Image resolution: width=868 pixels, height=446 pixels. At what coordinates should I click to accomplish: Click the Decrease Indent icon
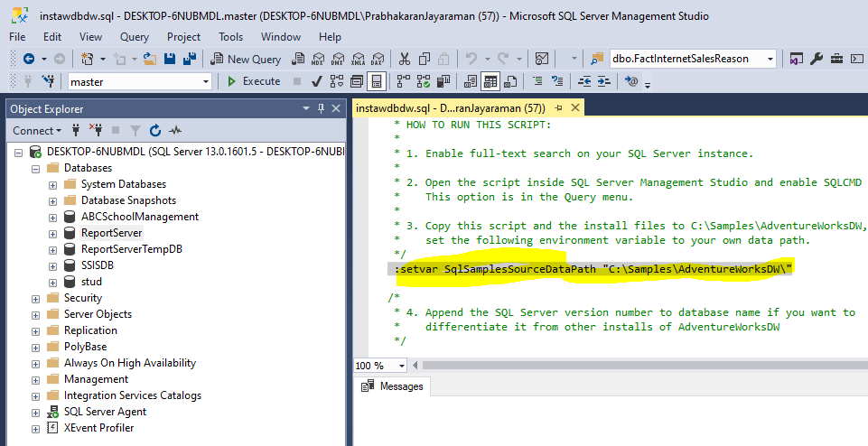pos(584,82)
